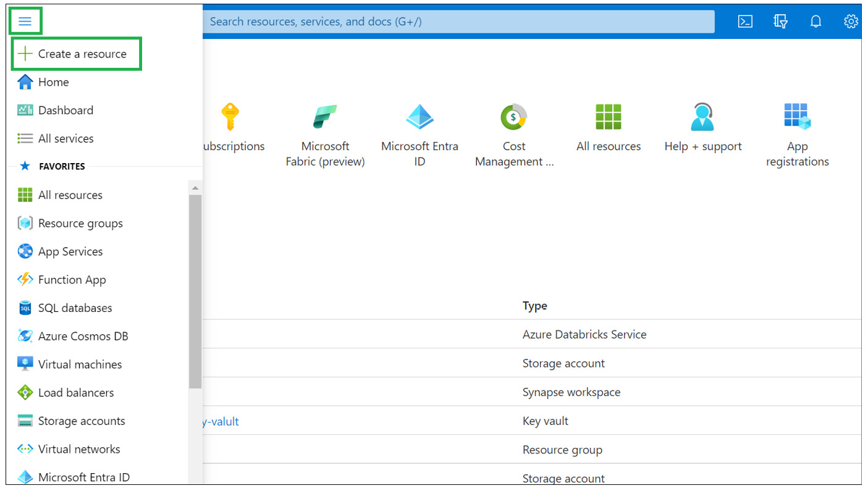
Task: Click Microsoft Entra ID icon in sidebar
Action: [x=25, y=477]
